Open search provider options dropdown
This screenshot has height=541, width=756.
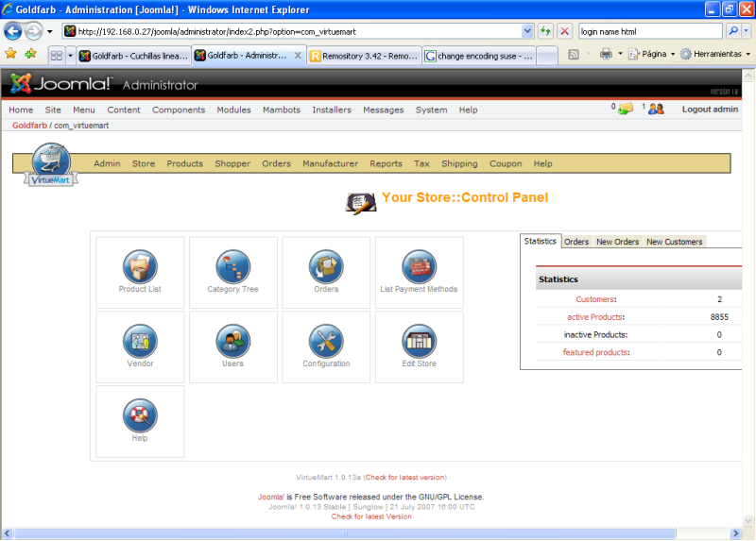click(746, 31)
